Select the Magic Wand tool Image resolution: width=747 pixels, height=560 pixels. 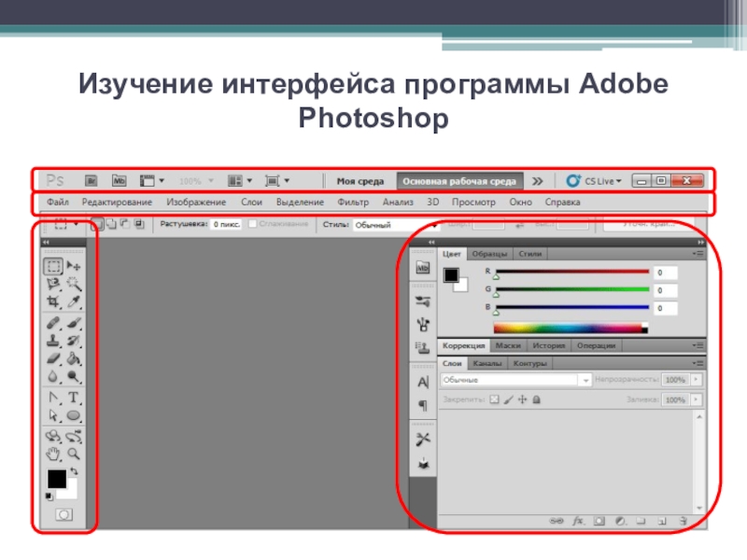tap(74, 284)
